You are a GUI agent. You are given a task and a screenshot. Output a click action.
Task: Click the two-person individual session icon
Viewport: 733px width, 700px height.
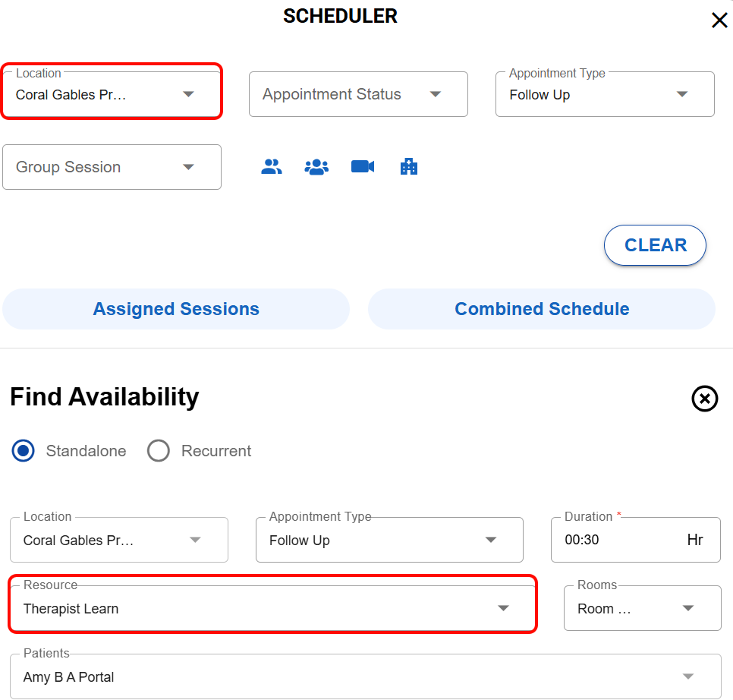click(271, 167)
